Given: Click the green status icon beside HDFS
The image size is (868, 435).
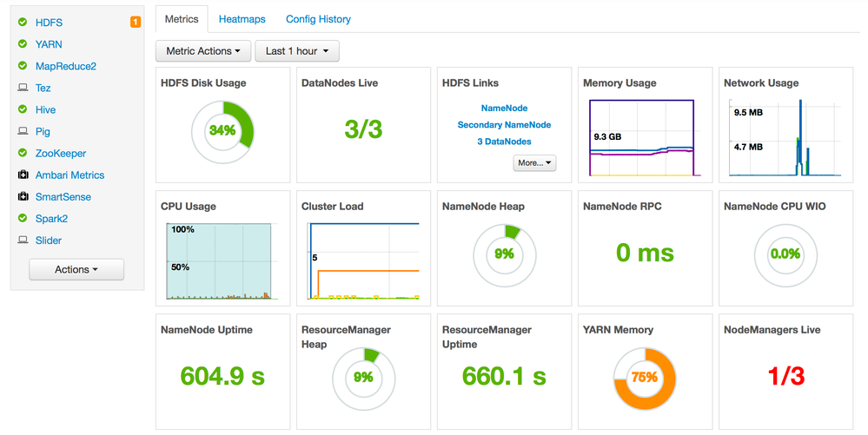Looking at the screenshot, I should pyautogui.click(x=23, y=22).
